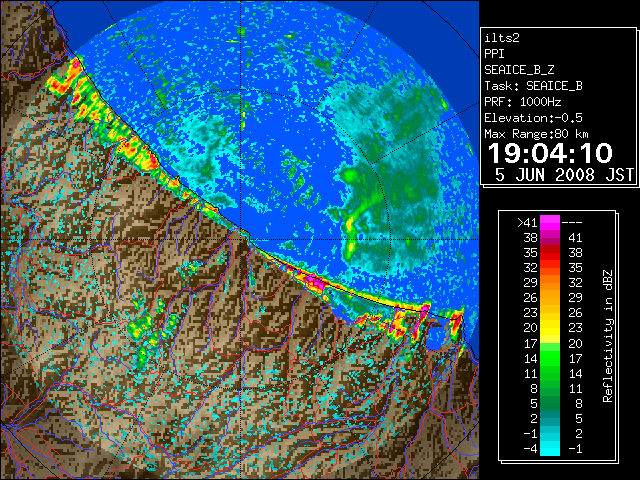Click the PPI scan type label

[x=494, y=54]
